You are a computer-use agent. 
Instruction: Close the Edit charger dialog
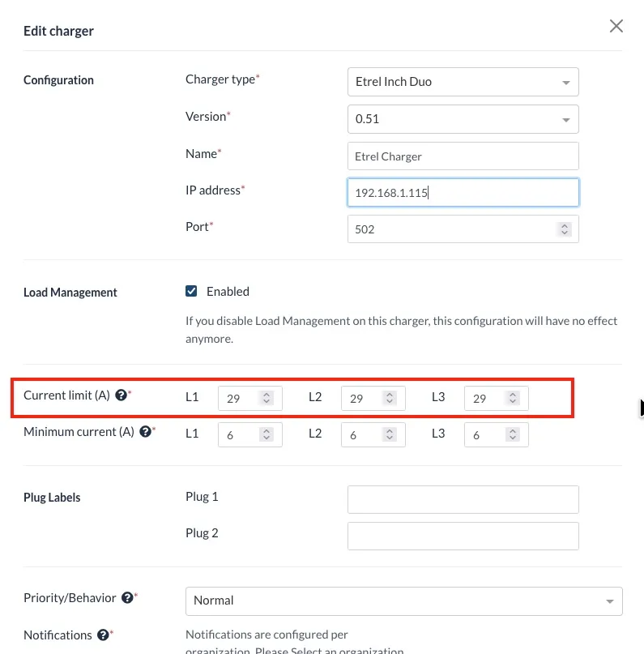click(x=616, y=26)
